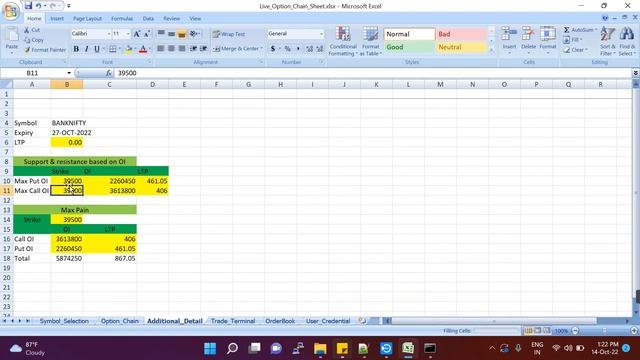Switch to the OrderBook sheet
This screenshot has width=640, height=360.
pyautogui.click(x=280, y=321)
